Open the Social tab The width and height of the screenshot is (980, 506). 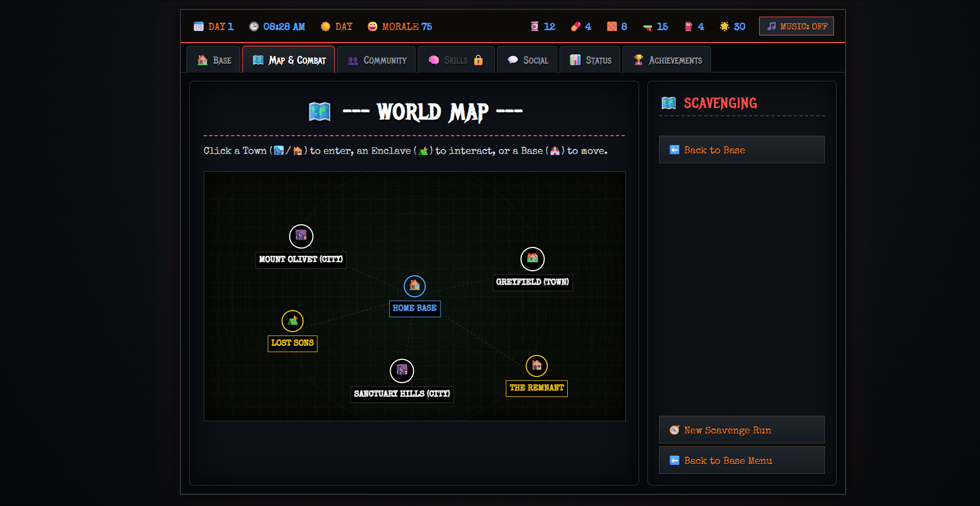click(x=527, y=59)
